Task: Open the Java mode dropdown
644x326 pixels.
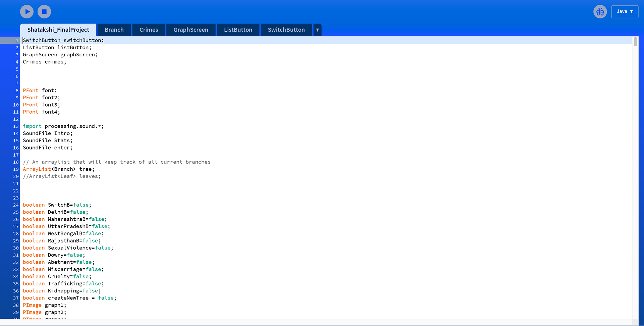Action: [x=625, y=12]
